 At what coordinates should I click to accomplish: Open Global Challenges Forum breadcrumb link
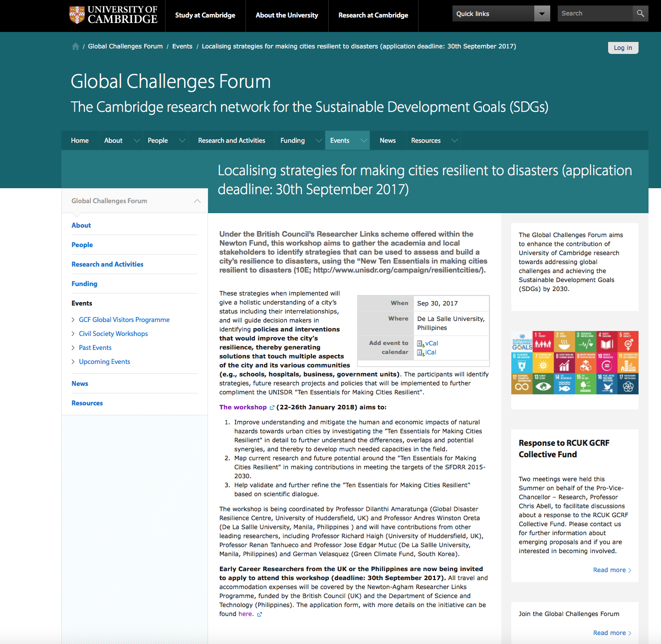[x=125, y=46]
